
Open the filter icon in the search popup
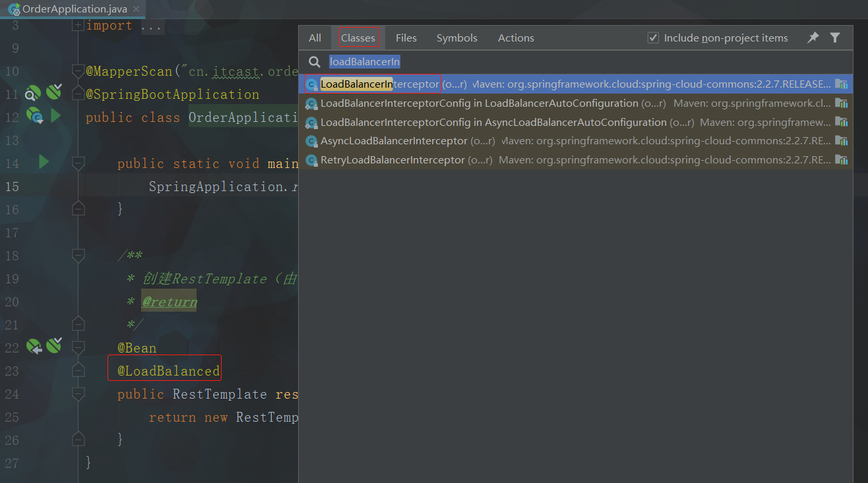pos(835,38)
